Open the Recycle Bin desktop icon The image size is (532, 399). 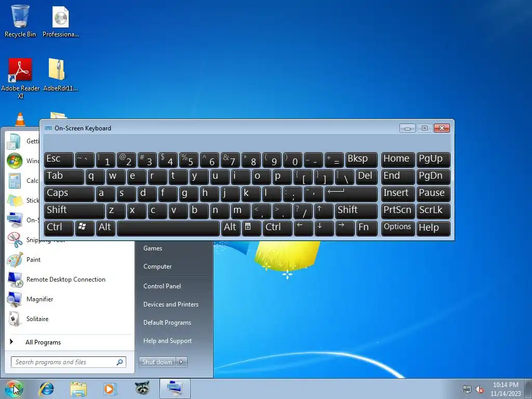[20, 21]
